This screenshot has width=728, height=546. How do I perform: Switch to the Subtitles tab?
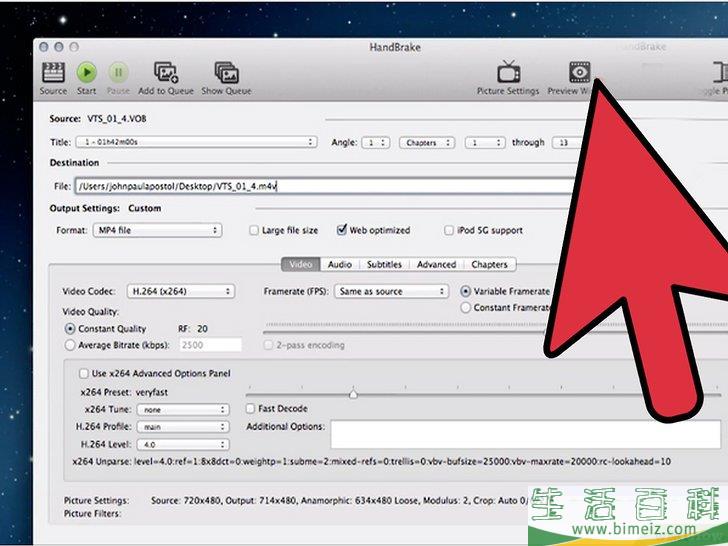click(x=384, y=264)
